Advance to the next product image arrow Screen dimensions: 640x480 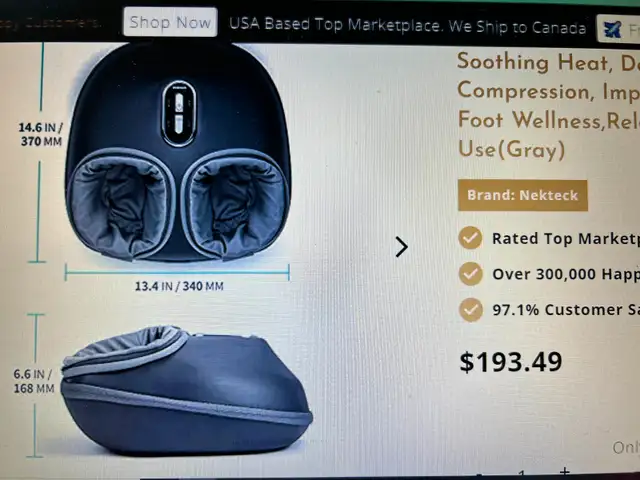point(402,247)
